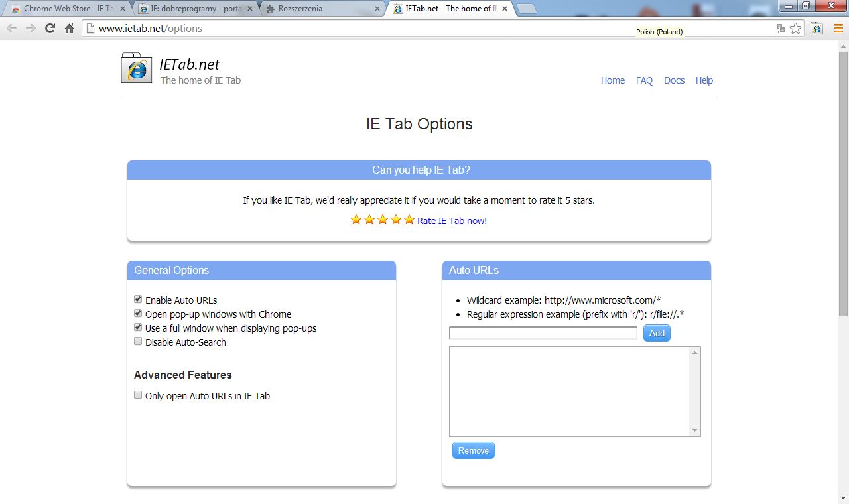This screenshot has height=504, width=849.
Task: Click the page icon beside the URL
Action: pyautogui.click(x=90, y=29)
